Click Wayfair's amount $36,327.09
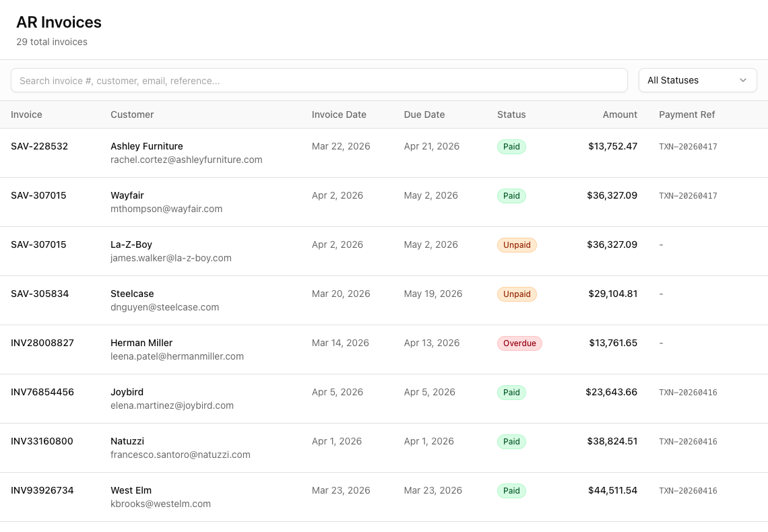 [x=612, y=195]
